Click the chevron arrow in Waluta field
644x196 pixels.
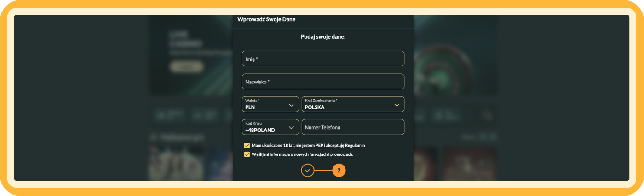pos(291,105)
